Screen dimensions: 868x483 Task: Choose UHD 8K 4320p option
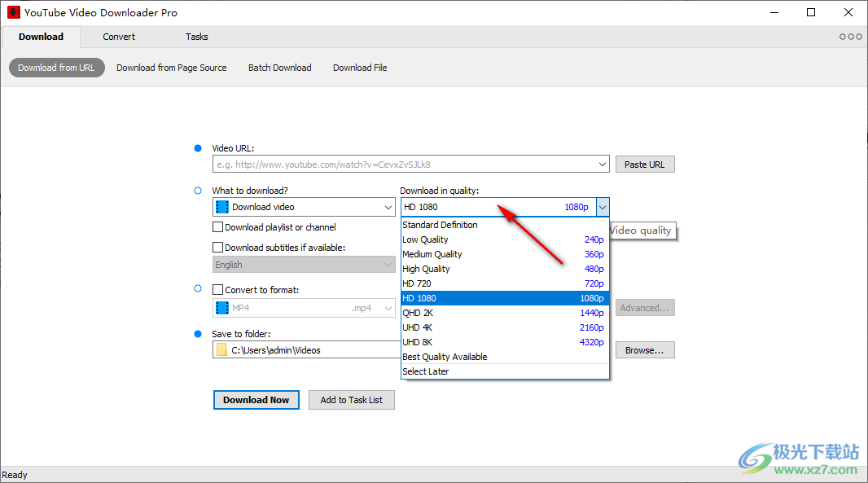pyautogui.click(x=505, y=342)
